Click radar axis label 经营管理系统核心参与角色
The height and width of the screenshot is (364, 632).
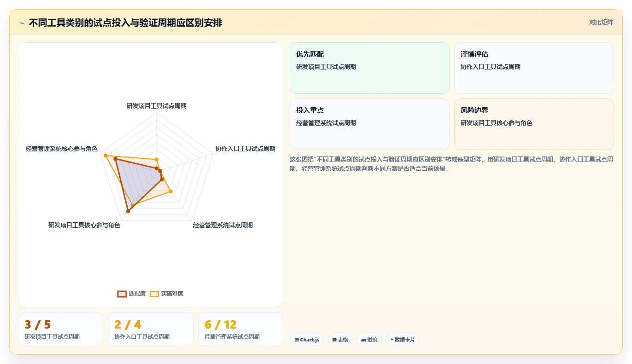tap(62, 149)
